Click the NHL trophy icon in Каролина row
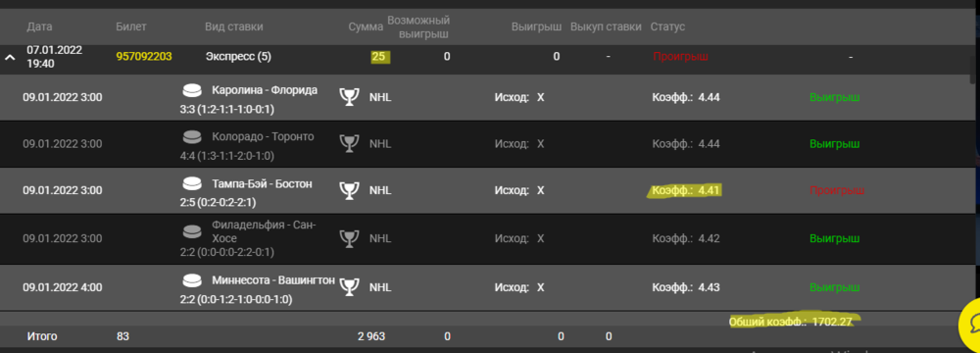 [350, 97]
